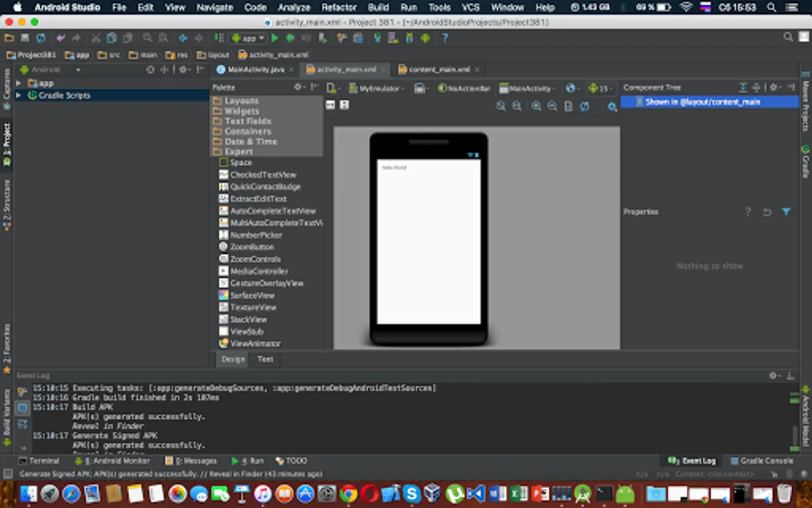Toggle the Design view tab
Viewport: 812px width, 508px height.
(233, 359)
